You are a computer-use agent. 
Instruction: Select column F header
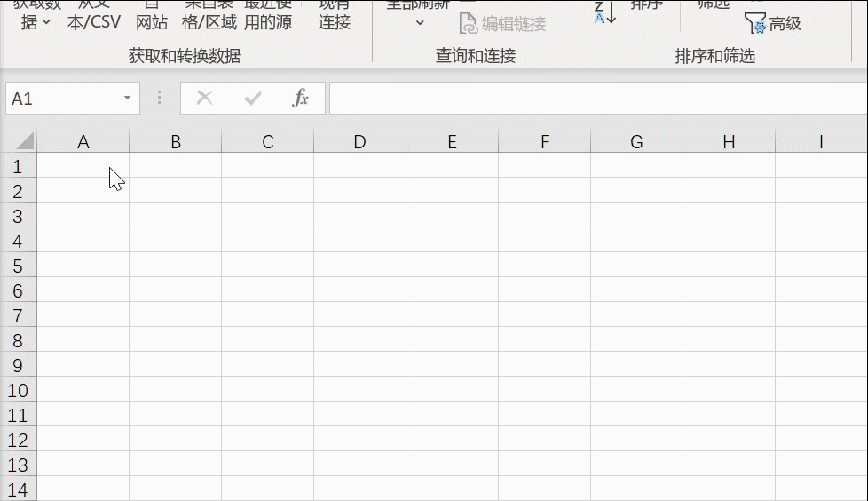[545, 141]
